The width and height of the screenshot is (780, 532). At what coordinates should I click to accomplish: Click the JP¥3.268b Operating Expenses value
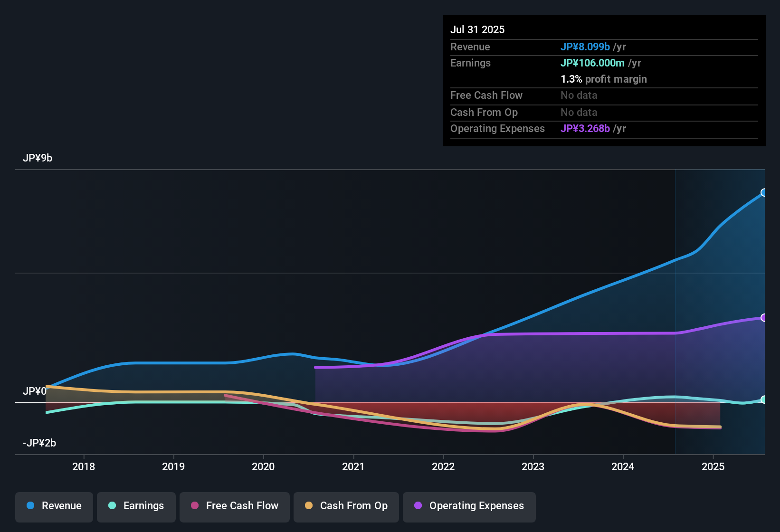[x=586, y=128]
